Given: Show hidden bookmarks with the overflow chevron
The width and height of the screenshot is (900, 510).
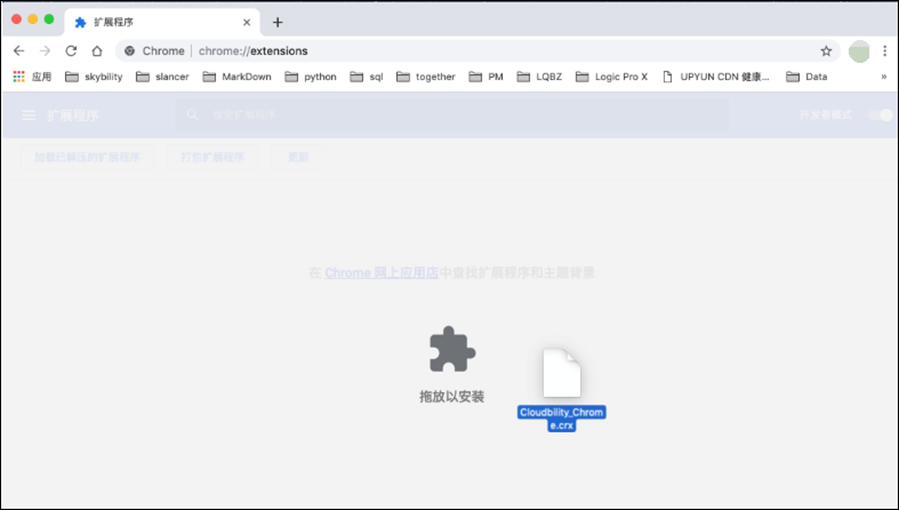Looking at the screenshot, I should (883, 77).
